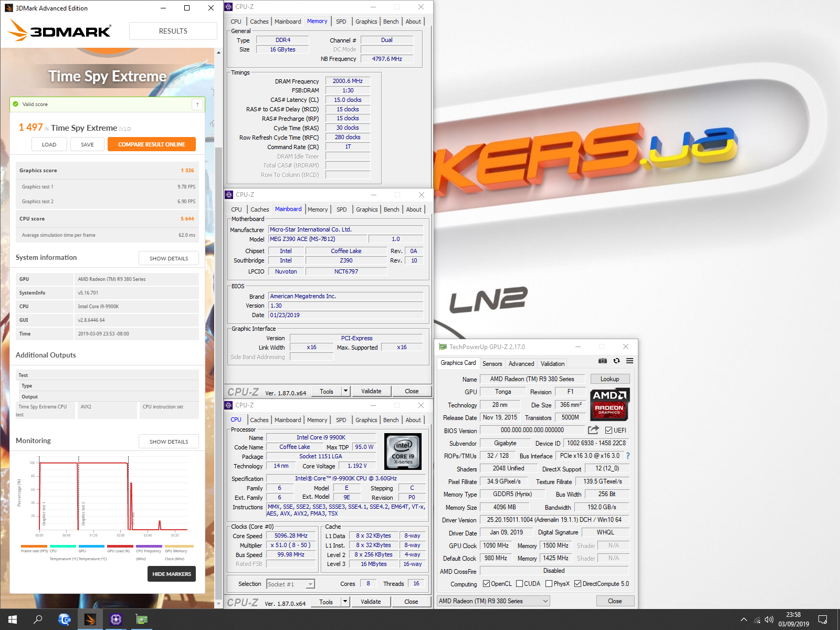The image size is (840, 630).
Task: Click the CPU-Z taskbar icon
Action: point(116,619)
